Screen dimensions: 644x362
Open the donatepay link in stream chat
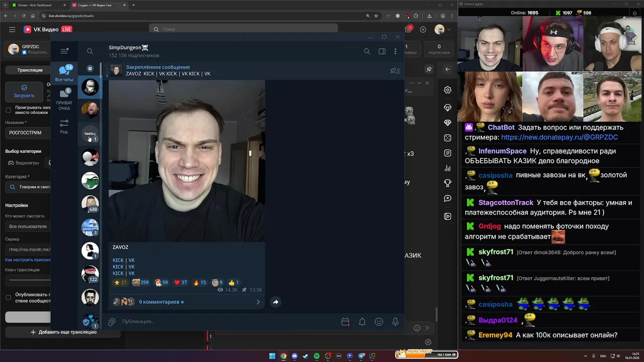(x=559, y=137)
